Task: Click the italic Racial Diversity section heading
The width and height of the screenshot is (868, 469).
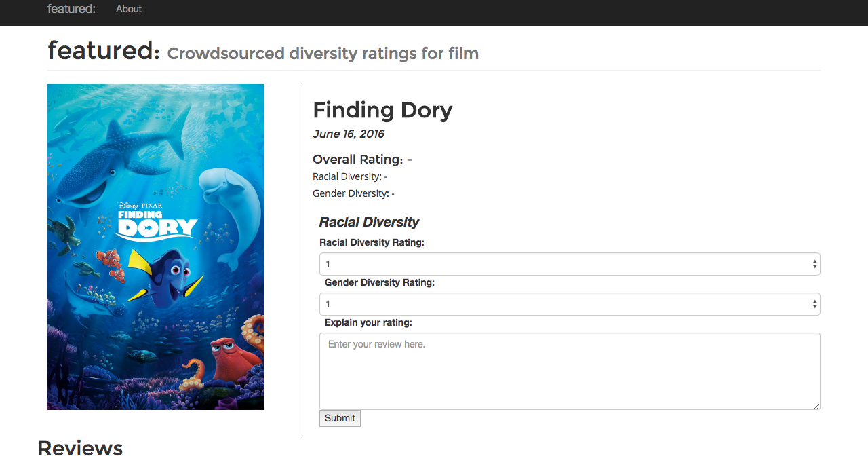Action: point(369,222)
